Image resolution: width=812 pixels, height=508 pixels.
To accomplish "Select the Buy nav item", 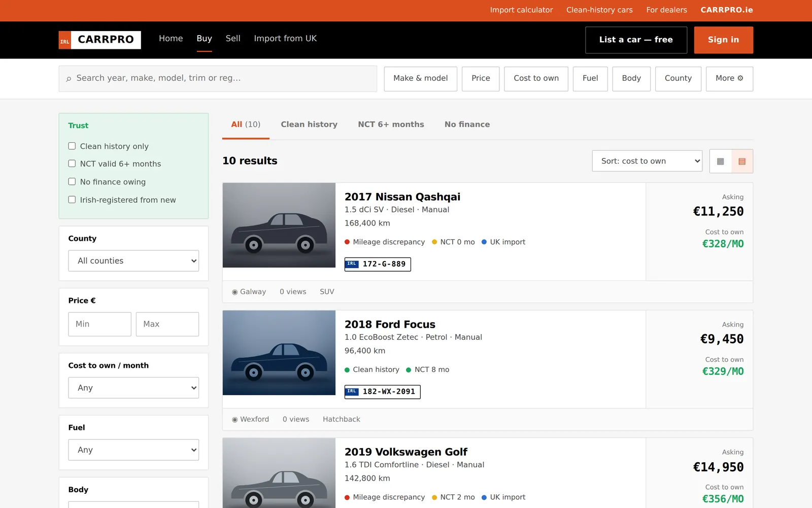I will coord(205,39).
